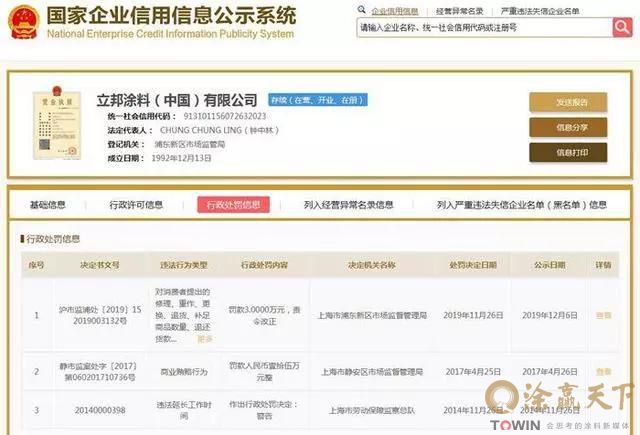Click the 信息打印 button
The height and width of the screenshot is (435, 640).
click(x=568, y=152)
